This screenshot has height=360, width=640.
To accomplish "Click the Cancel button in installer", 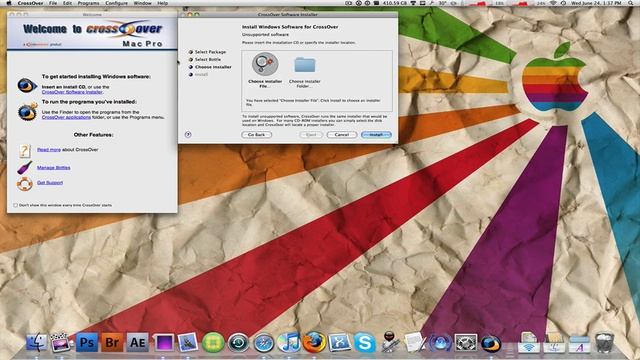I will [x=342, y=135].
